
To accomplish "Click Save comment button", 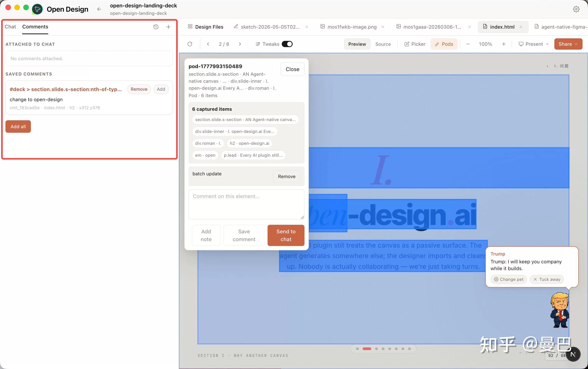I will (244, 235).
